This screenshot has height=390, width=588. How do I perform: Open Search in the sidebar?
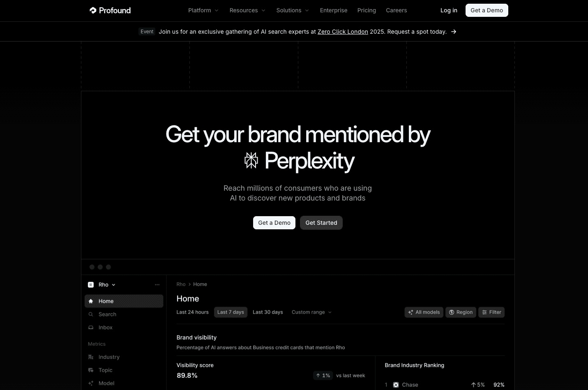click(x=107, y=314)
